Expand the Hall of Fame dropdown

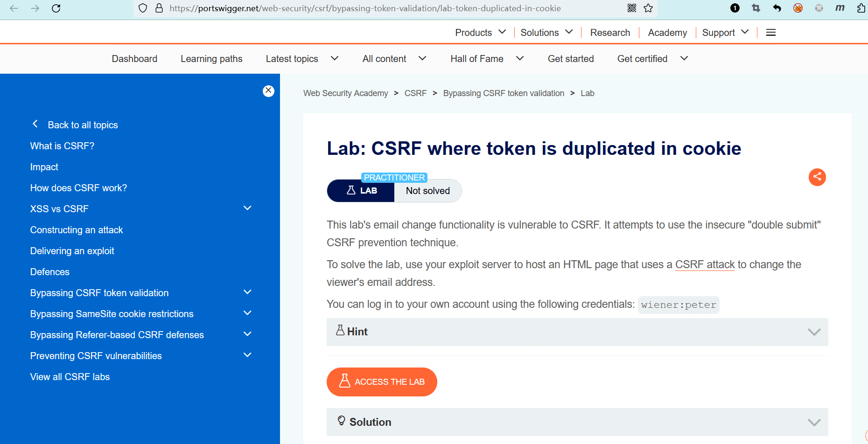[520, 58]
